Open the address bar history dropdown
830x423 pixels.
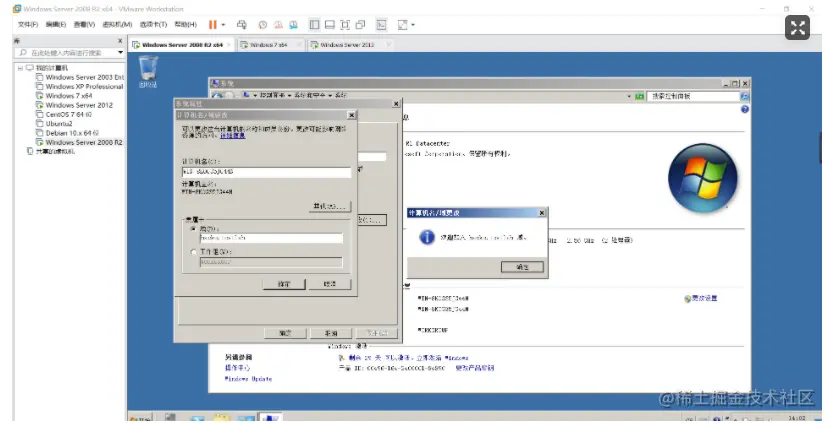[x=629, y=96]
